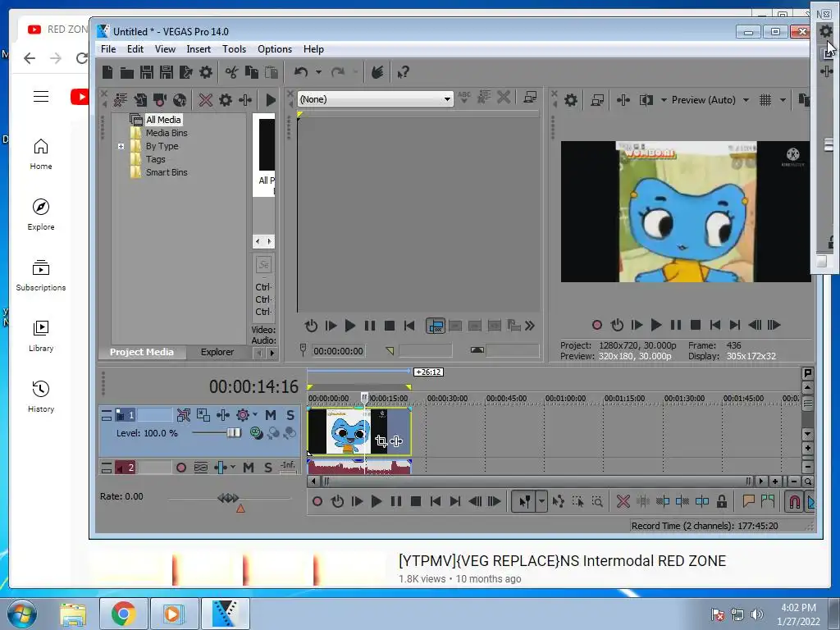
Task: Open audio track 2 automation settings dropdown
Action: click(232, 467)
